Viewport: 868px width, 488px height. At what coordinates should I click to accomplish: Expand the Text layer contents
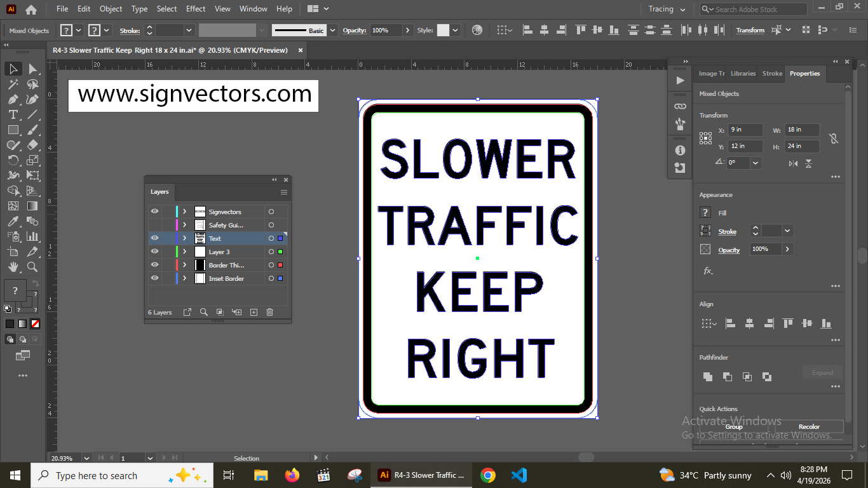point(184,238)
